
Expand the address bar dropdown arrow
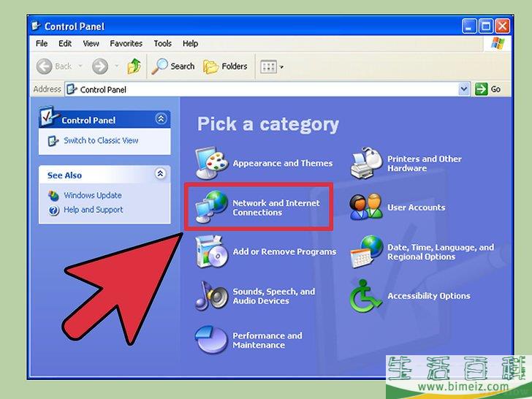point(464,89)
